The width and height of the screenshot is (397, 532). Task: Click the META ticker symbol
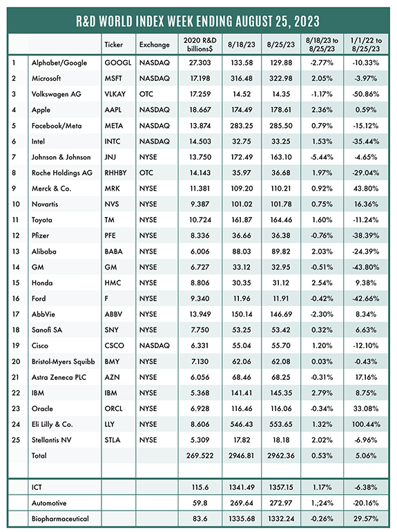click(113, 126)
